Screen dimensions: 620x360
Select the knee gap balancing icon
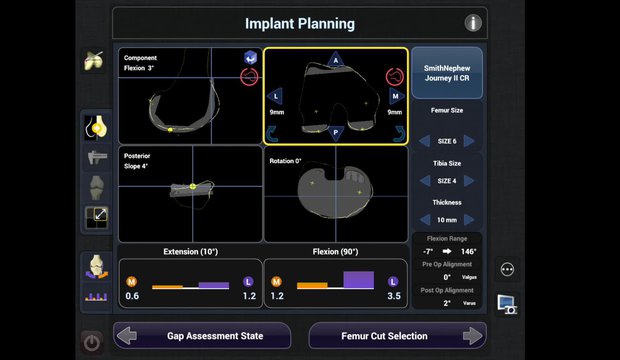point(96,267)
